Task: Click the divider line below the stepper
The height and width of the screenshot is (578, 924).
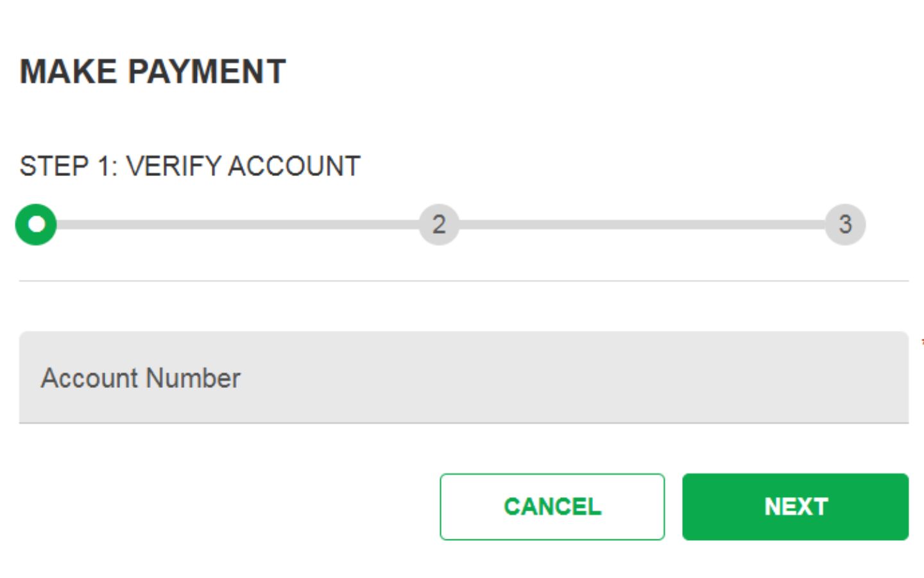Action: click(x=462, y=280)
